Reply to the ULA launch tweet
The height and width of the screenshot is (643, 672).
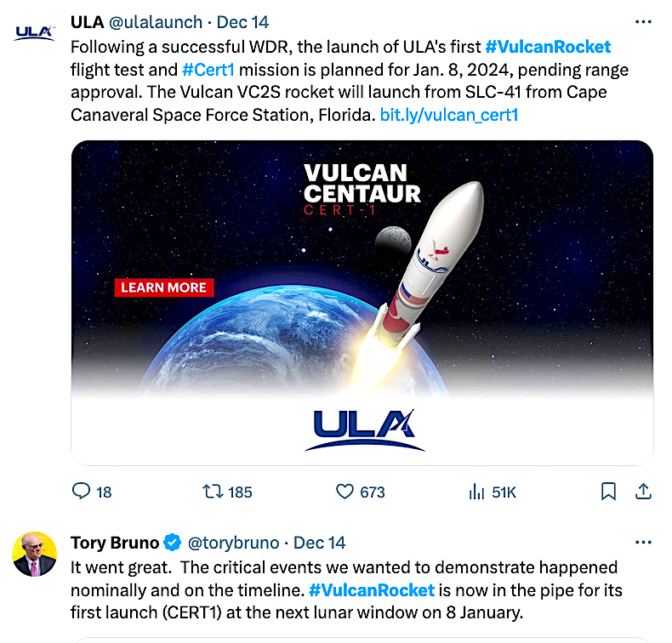(x=83, y=492)
